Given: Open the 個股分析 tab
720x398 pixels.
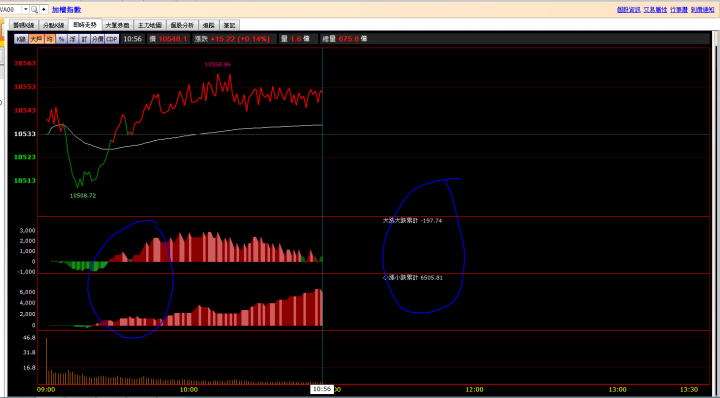Looking at the screenshot, I should 182,25.
